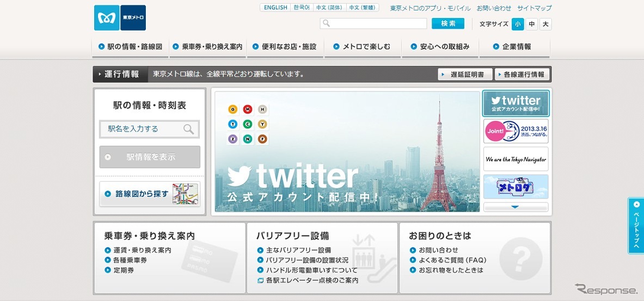The width and height of the screenshot is (644, 301).
Task: Open お問い合わせ link in header
Action: tap(494, 8)
